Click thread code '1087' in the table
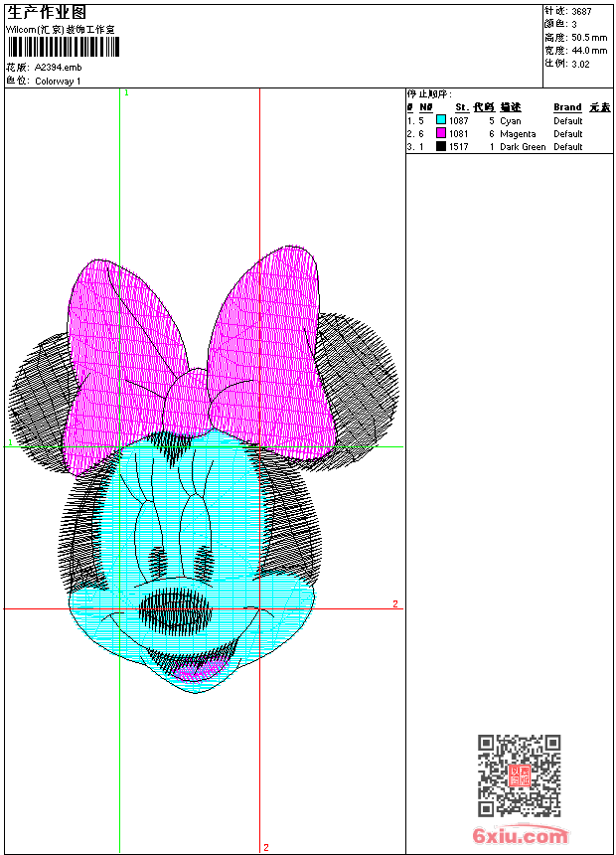616x855 pixels. 458,121
